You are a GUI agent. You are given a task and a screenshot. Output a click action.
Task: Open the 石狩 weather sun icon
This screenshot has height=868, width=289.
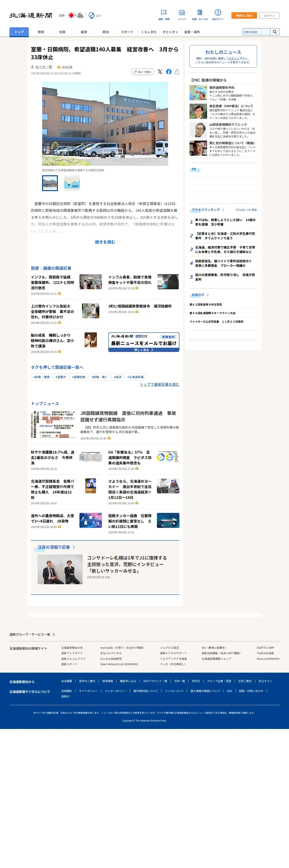pyautogui.click(x=71, y=16)
